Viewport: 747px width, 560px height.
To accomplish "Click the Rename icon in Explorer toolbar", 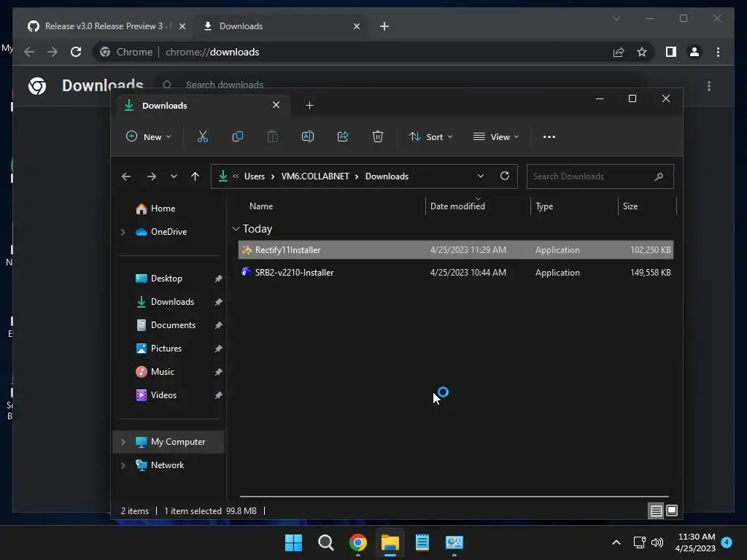I will 308,136.
